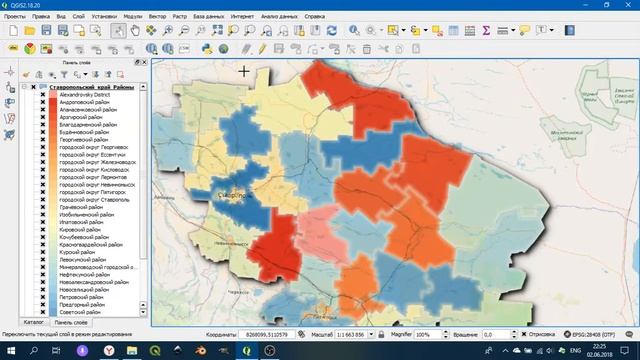Viewport: 640px width, 360px height.
Task: Click legend color swatch for Андроповский район
Action: (53, 102)
